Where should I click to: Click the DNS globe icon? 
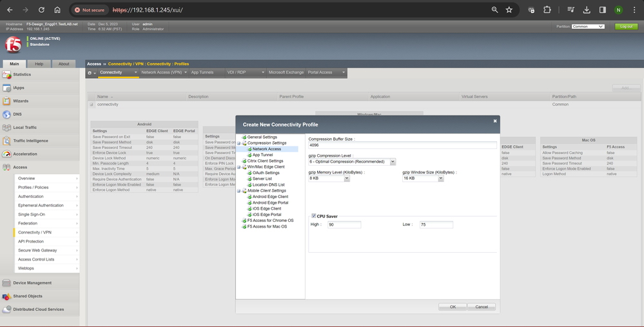(x=6, y=114)
